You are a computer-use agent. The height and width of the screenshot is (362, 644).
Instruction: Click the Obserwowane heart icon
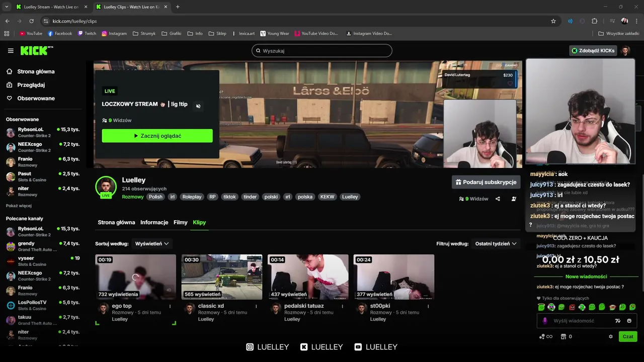click(10, 98)
